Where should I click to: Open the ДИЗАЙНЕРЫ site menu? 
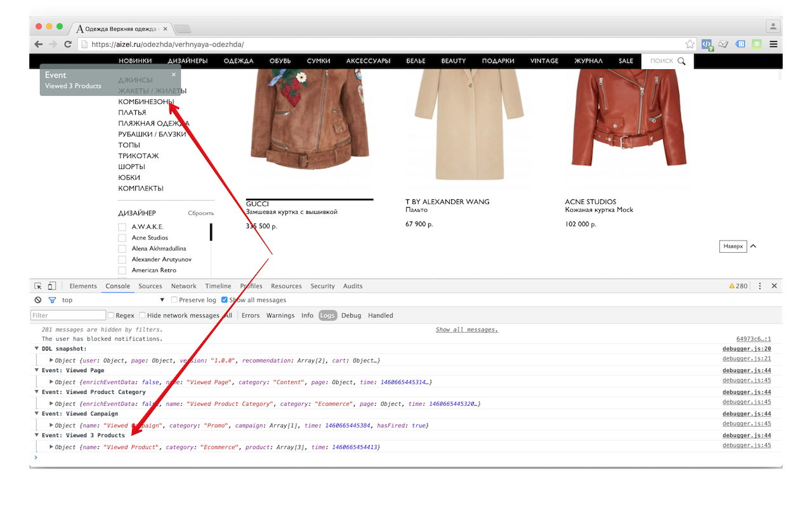click(x=188, y=61)
